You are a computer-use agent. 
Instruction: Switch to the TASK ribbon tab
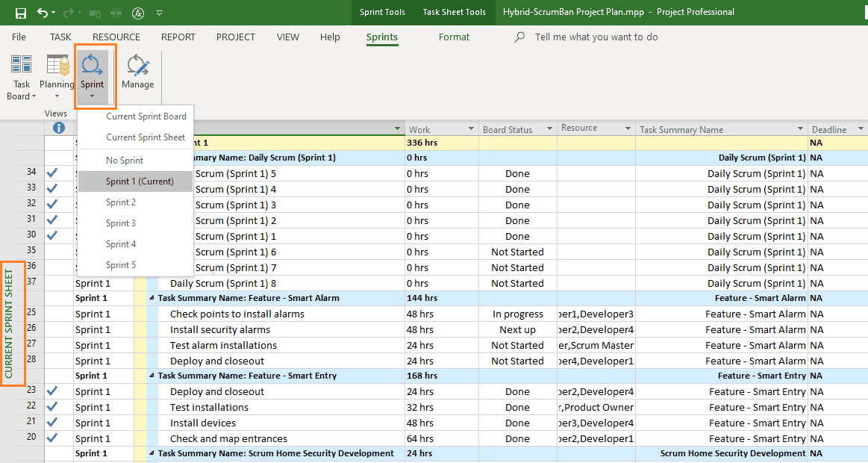pos(60,37)
